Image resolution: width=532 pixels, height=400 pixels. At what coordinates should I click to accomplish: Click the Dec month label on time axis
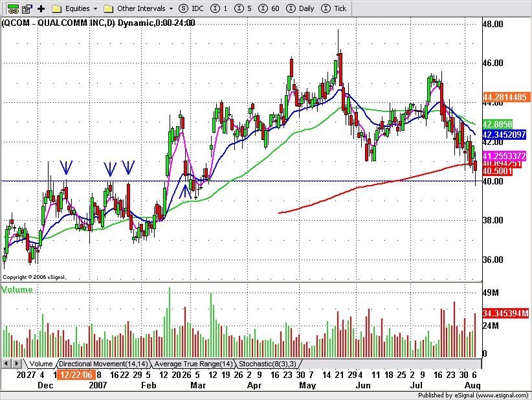(45, 385)
